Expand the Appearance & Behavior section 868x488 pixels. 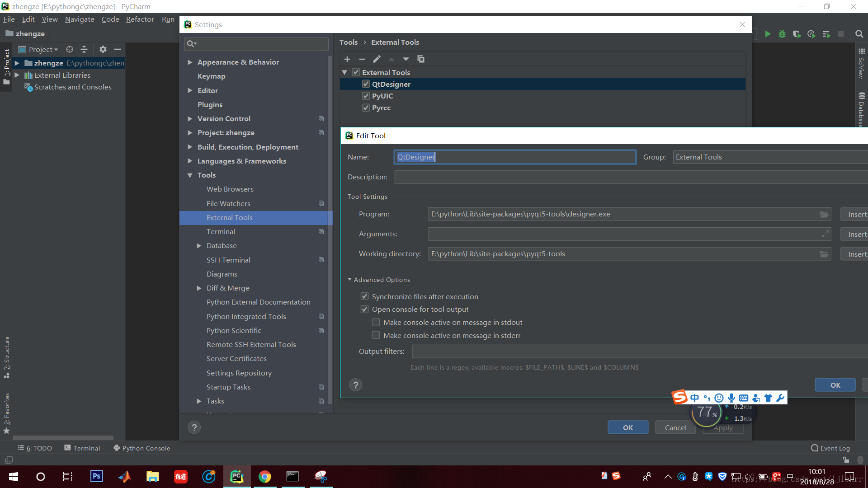[190, 62]
